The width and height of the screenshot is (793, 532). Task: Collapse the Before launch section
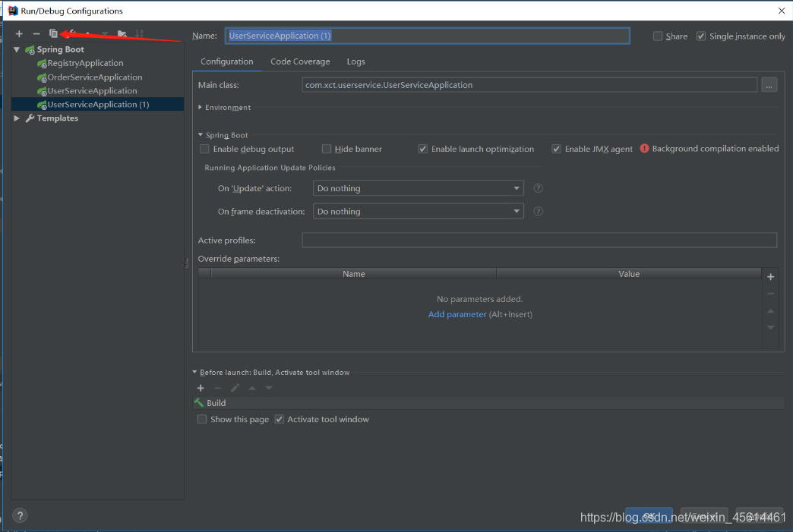194,373
